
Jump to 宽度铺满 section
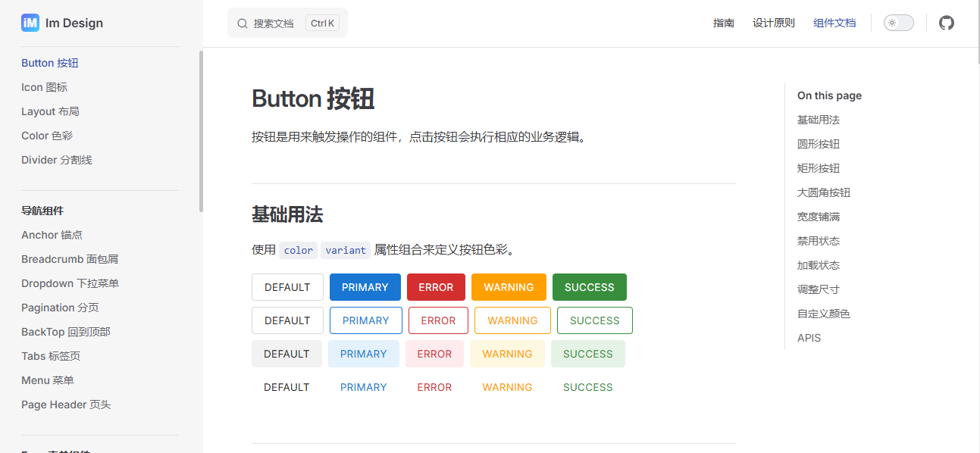point(819,217)
